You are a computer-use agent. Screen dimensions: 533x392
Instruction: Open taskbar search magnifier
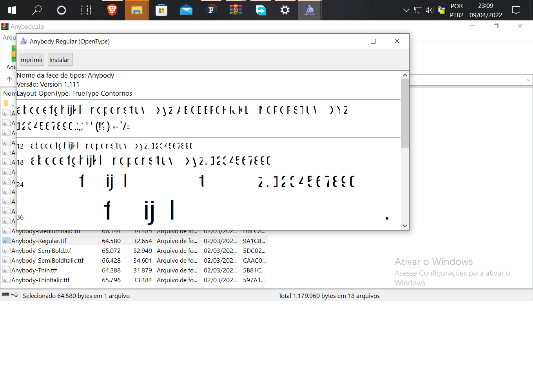pyautogui.click(x=37, y=10)
